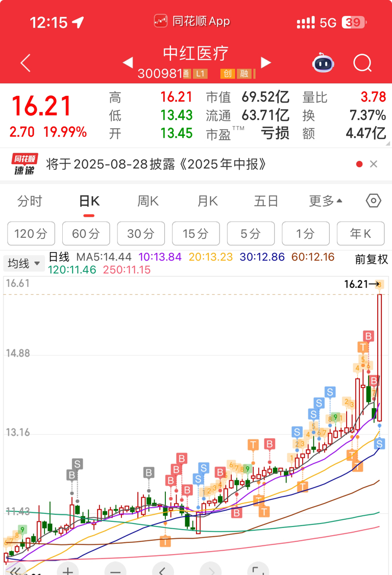This screenshot has height=575, width=392.
Task: Tap the 60:12.16 brown MA label
Action: pos(313,257)
